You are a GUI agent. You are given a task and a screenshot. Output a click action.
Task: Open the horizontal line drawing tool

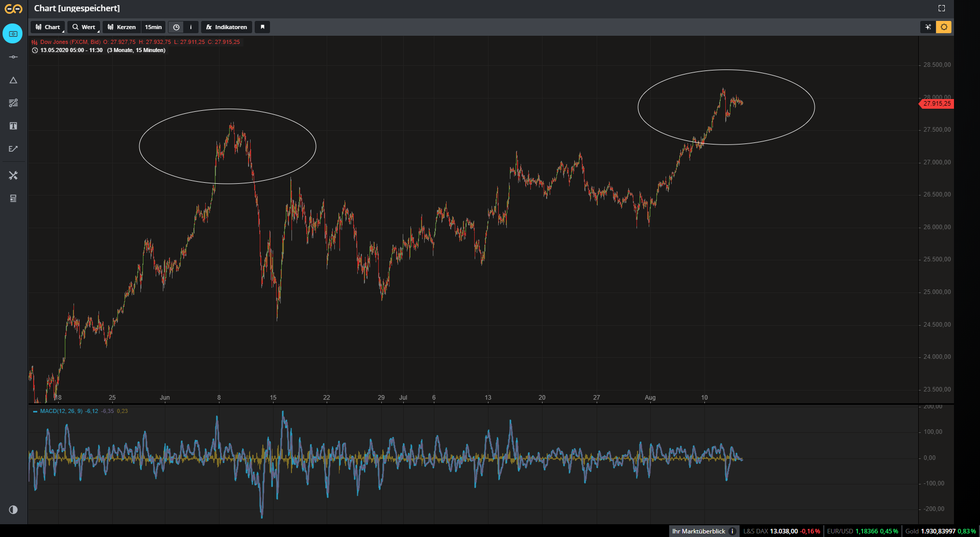pyautogui.click(x=13, y=57)
